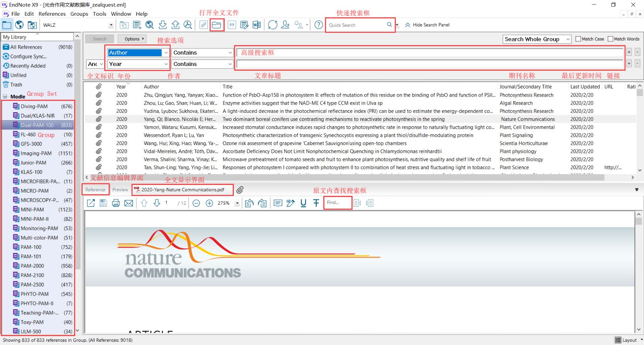
Task: Click in the Quick Search field
Action: tap(356, 25)
